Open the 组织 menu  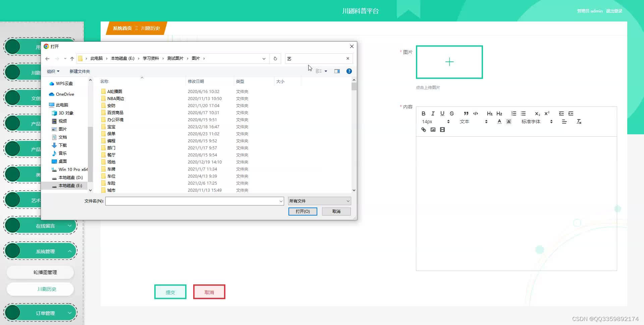53,71
